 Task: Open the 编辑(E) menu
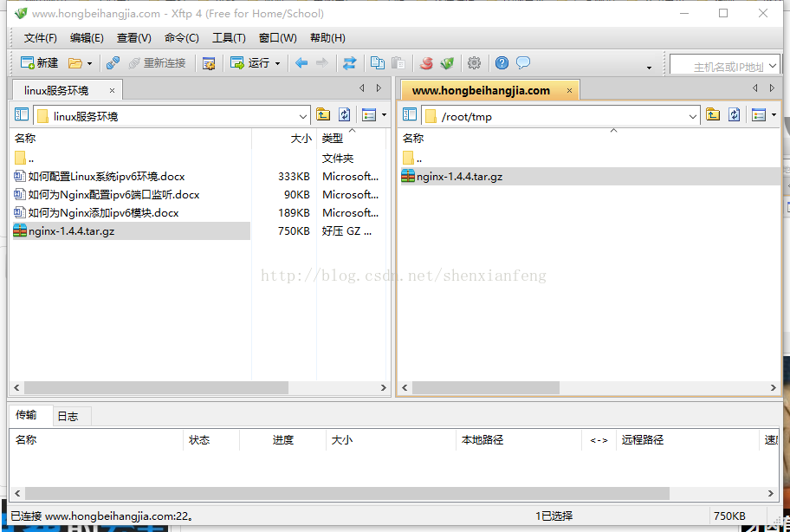[87, 38]
